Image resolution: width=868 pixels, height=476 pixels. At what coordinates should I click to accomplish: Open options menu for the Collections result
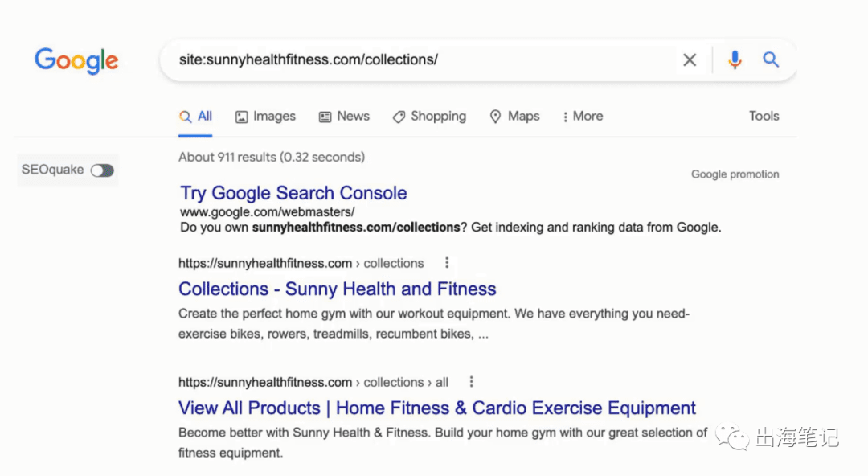click(x=447, y=263)
